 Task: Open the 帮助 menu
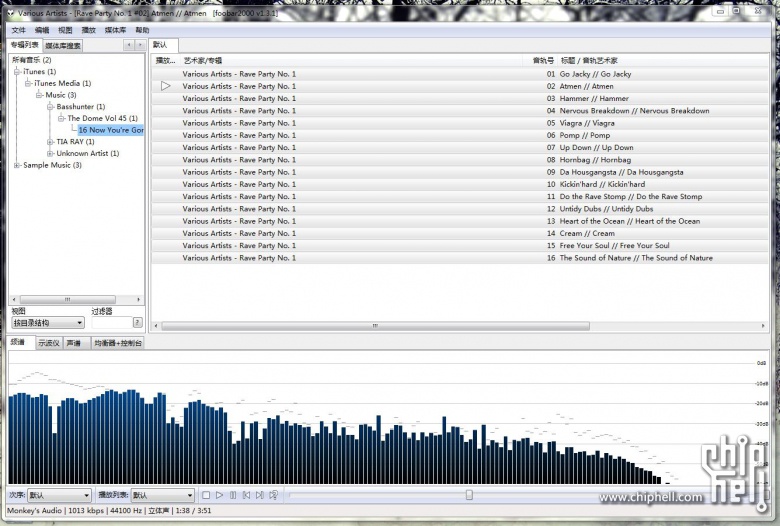click(x=142, y=30)
